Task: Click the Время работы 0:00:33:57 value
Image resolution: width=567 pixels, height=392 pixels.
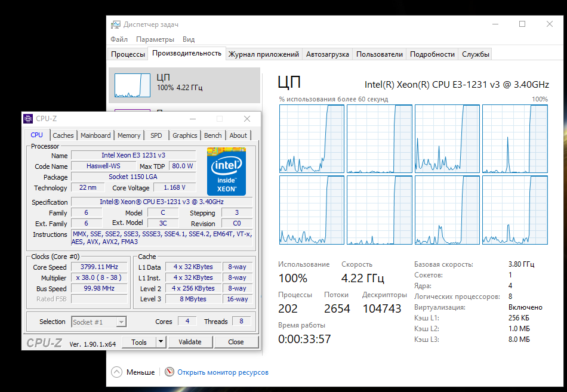Action: click(x=304, y=339)
